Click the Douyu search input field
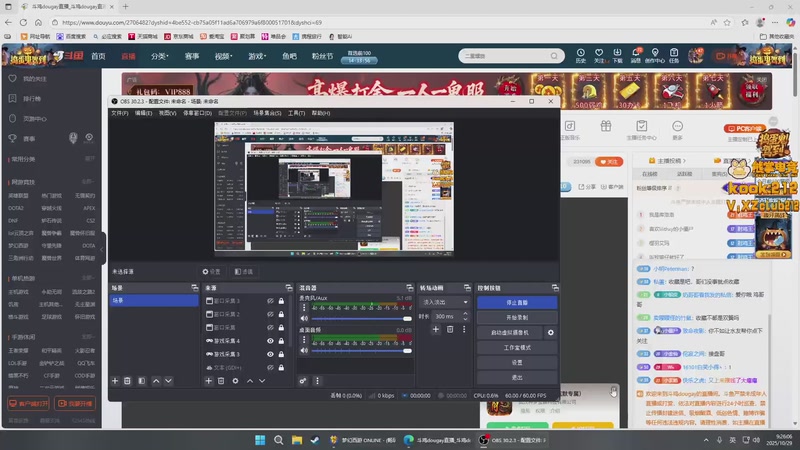The width and height of the screenshot is (800, 450). click(506, 56)
